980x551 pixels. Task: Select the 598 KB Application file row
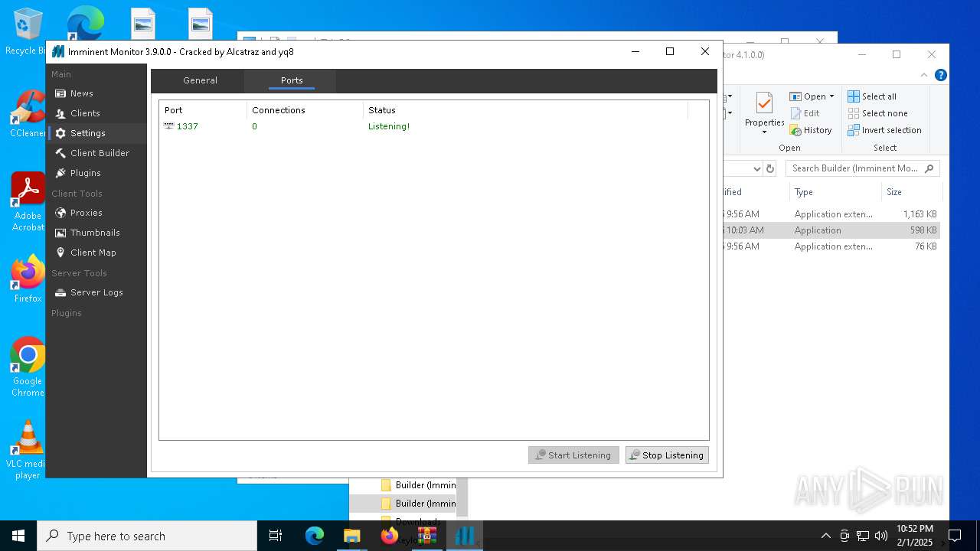point(831,230)
